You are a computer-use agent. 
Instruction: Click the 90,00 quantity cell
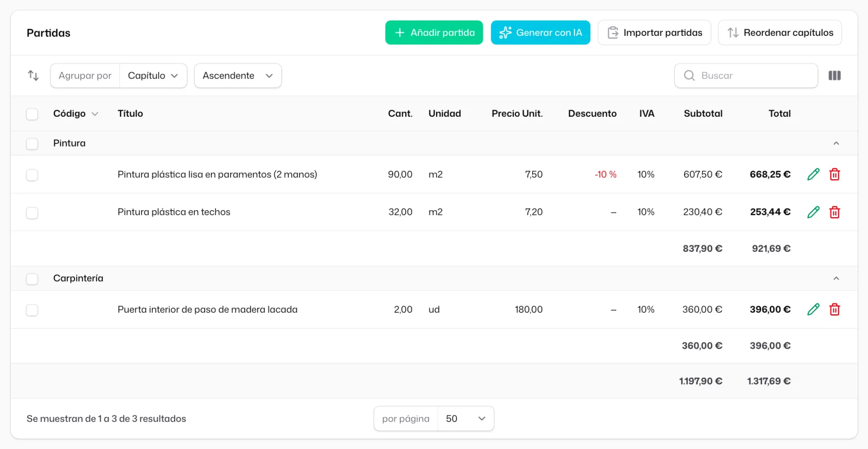point(400,174)
